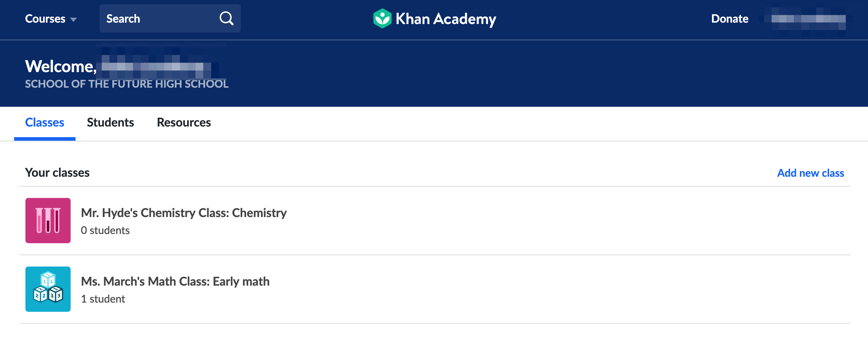Focus the Search input field
This screenshot has height=345, width=868.
point(170,18)
